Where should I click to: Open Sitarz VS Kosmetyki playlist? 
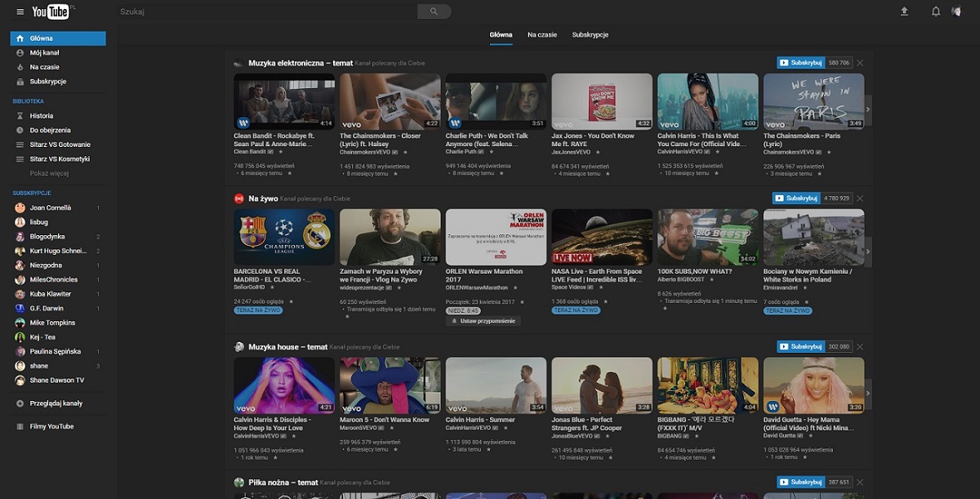coord(58,158)
